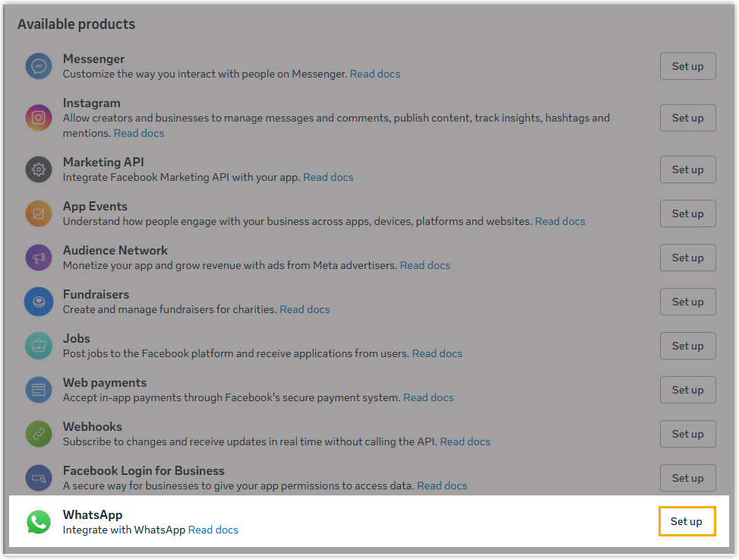Screen dimensions: 739x560
Task: Click the Fundraisers heart icon
Action: pyautogui.click(x=39, y=302)
